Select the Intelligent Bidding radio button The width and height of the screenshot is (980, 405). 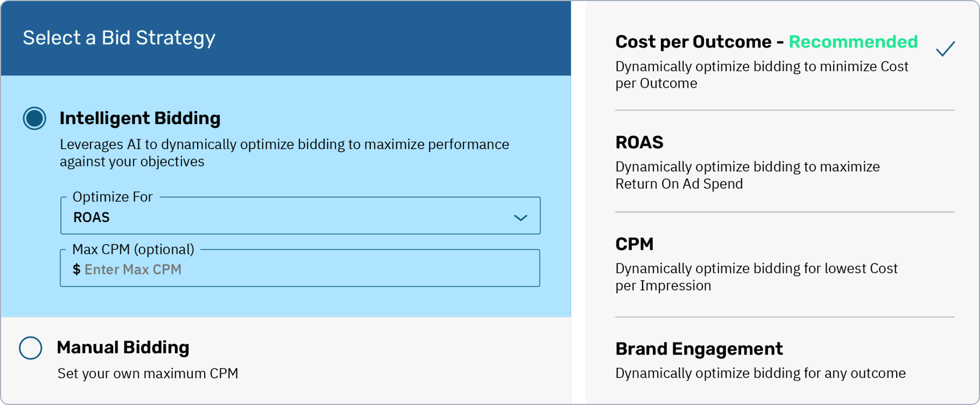pos(34,118)
